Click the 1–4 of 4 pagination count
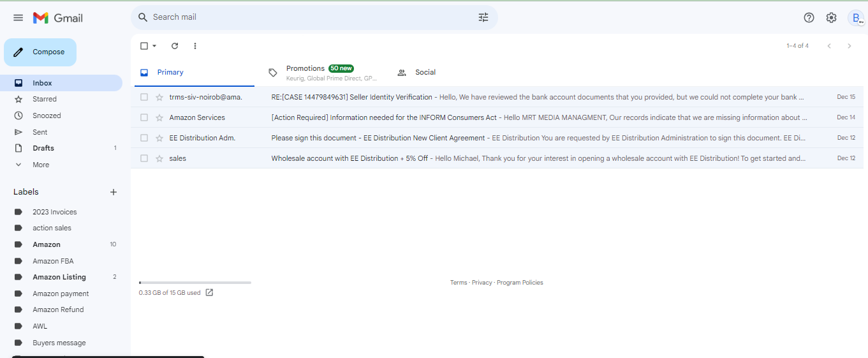 point(797,46)
